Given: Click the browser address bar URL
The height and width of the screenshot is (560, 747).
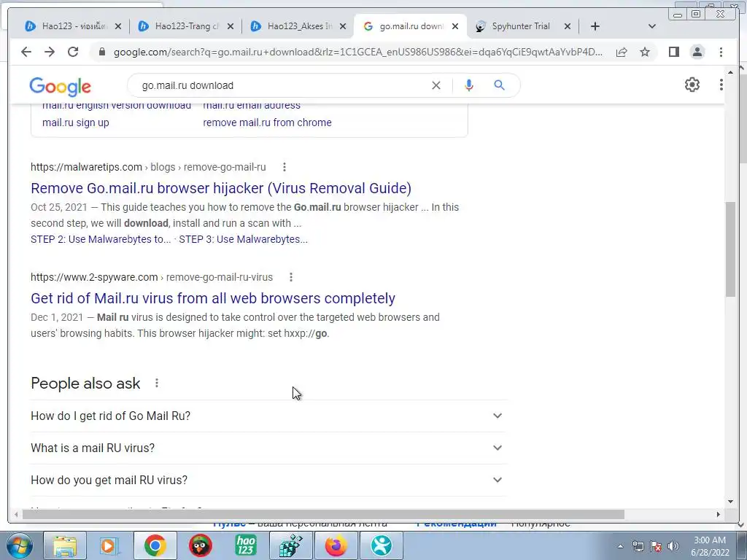Looking at the screenshot, I should pyautogui.click(x=357, y=52).
